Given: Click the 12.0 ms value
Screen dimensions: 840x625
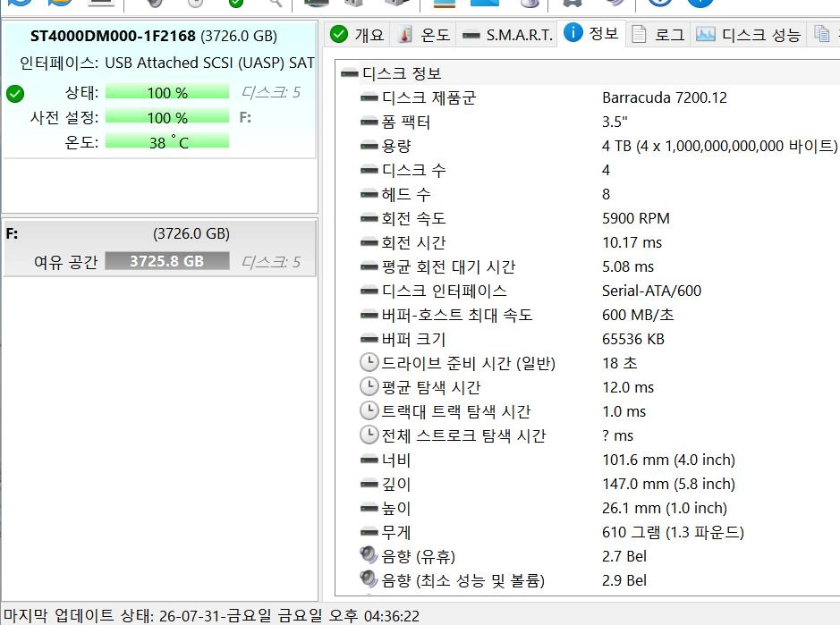Looking at the screenshot, I should [628, 387].
